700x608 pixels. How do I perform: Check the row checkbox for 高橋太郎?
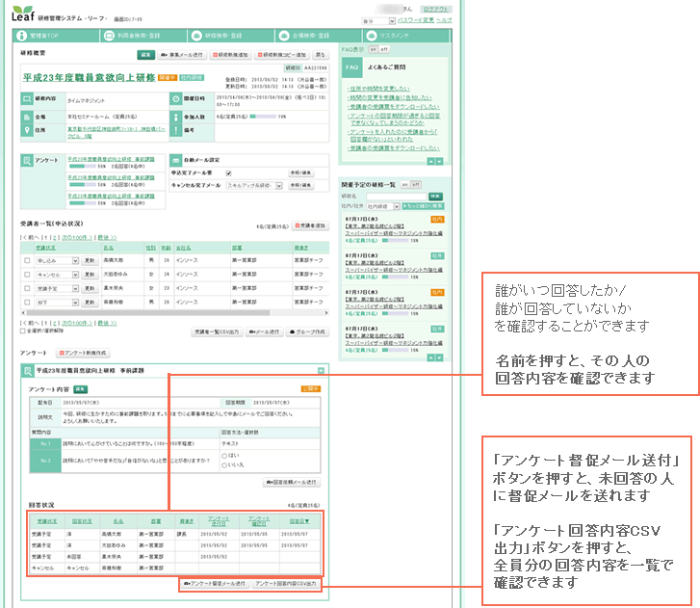27,260
